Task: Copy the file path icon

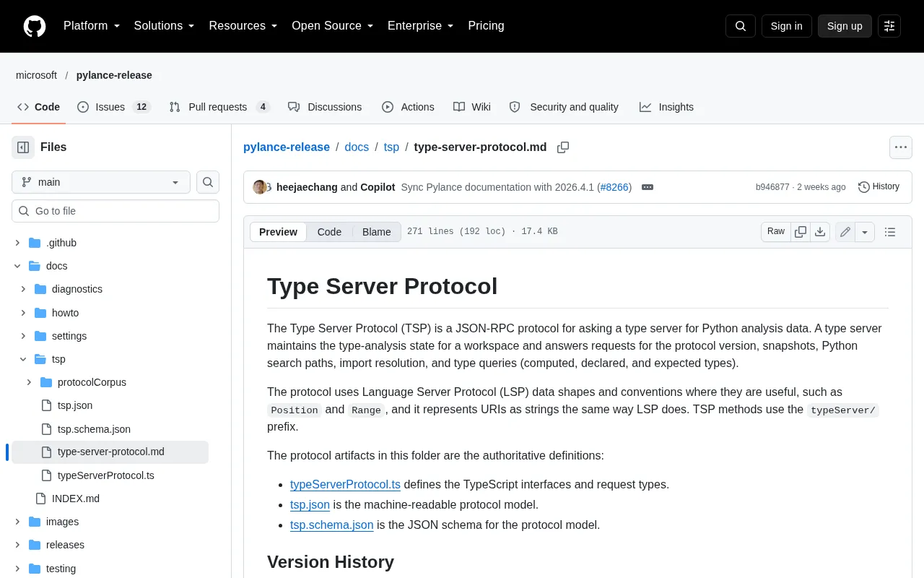Action: coord(563,147)
